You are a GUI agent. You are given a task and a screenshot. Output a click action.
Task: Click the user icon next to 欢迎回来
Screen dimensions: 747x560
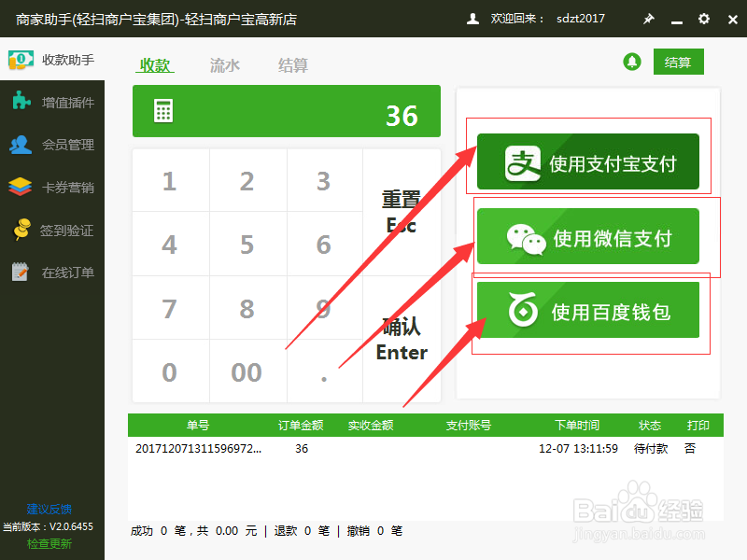(x=472, y=18)
